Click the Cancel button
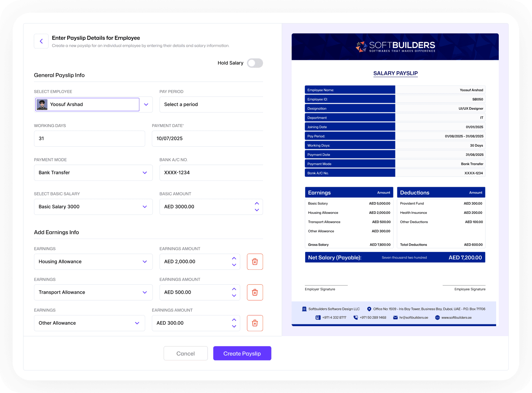The height and width of the screenshot is (393, 532). [x=185, y=353]
